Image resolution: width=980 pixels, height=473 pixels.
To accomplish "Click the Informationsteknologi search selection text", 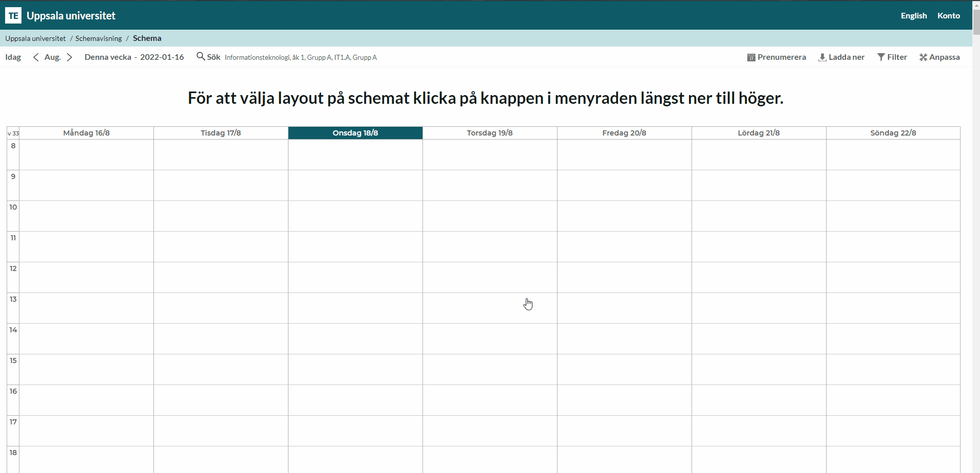I will click(x=301, y=57).
